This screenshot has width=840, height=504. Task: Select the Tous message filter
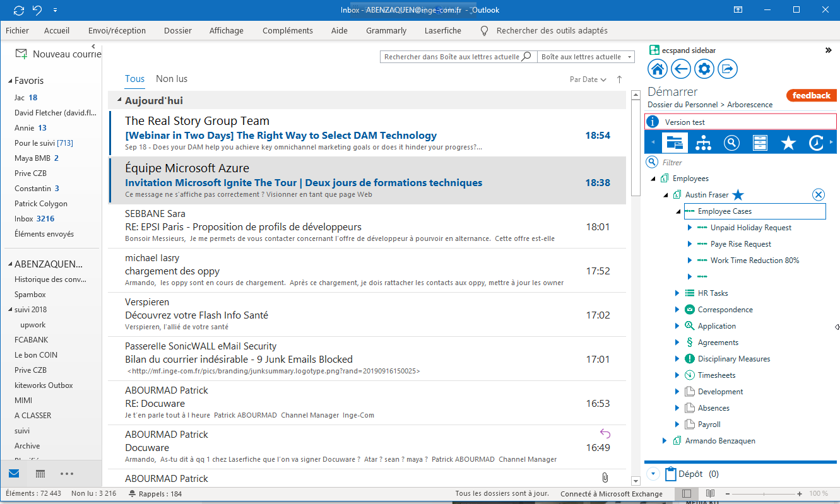pos(134,79)
